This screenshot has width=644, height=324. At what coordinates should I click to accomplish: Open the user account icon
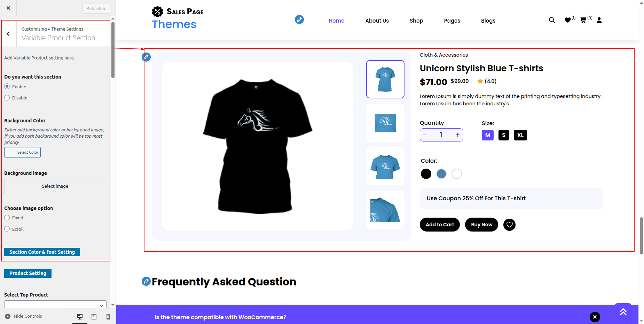pyautogui.click(x=599, y=20)
